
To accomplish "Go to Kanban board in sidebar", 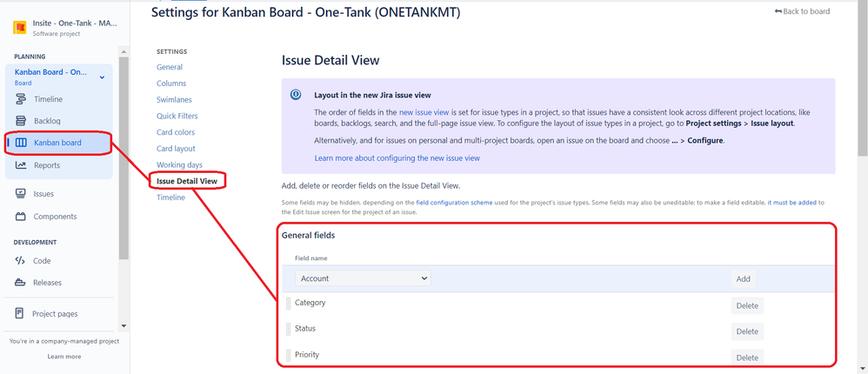I will [x=58, y=143].
